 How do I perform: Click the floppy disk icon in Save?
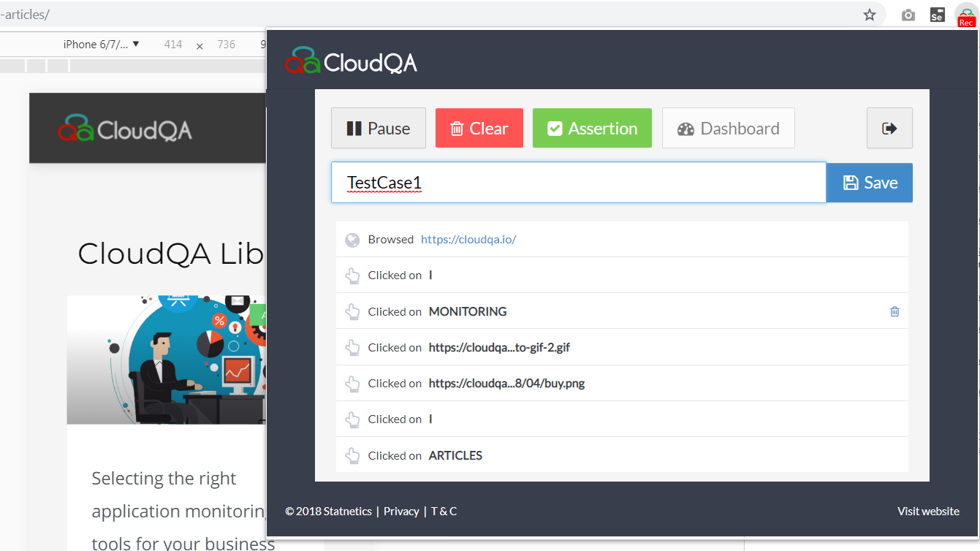point(851,183)
